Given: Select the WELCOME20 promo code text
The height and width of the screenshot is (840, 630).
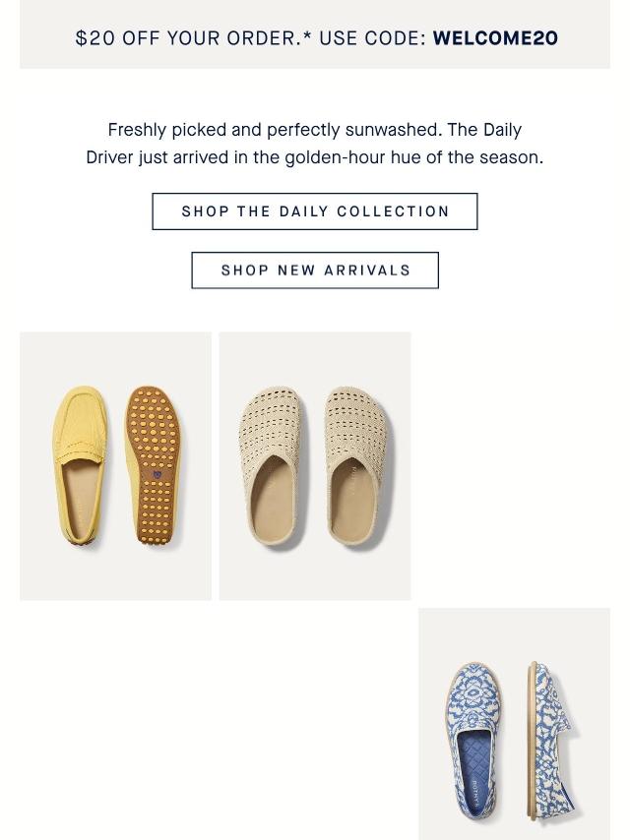Looking at the screenshot, I should tap(495, 38).
